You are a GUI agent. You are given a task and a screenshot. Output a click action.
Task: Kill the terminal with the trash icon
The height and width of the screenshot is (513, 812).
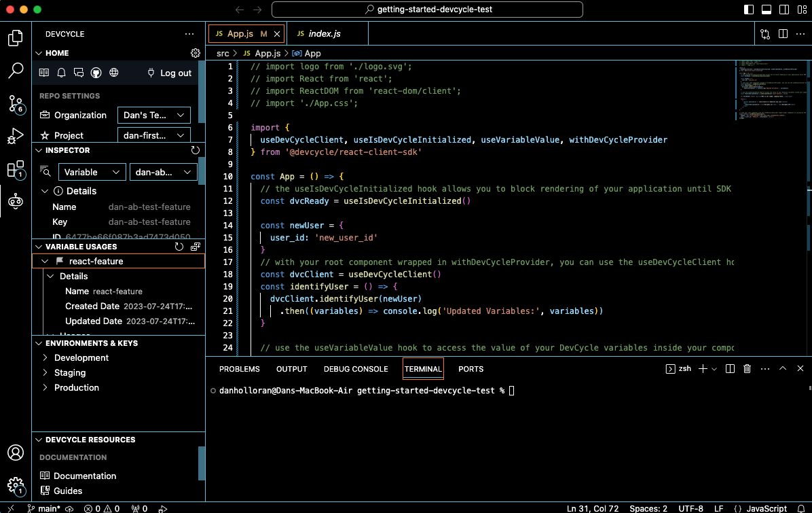click(x=747, y=368)
